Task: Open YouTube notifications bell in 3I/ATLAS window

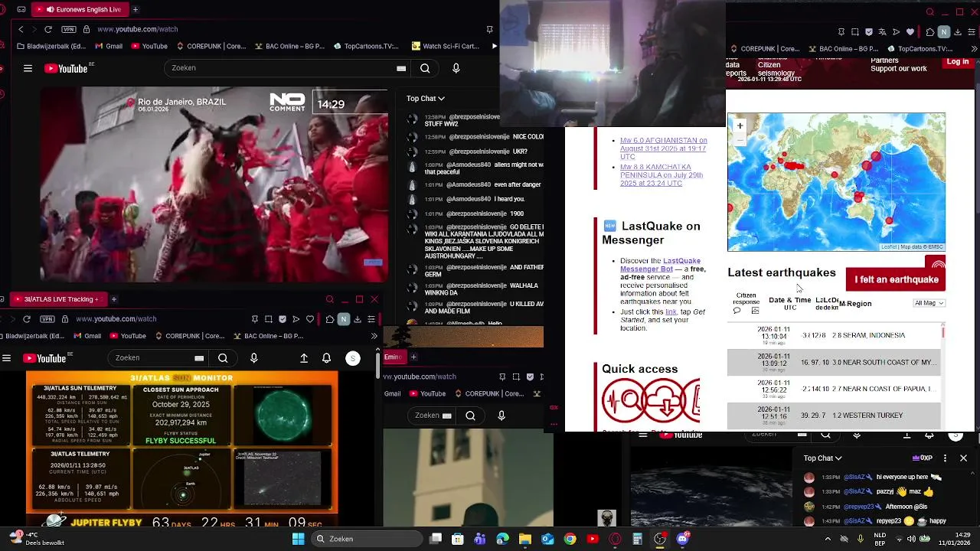Action: pyautogui.click(x=327, y=358)
